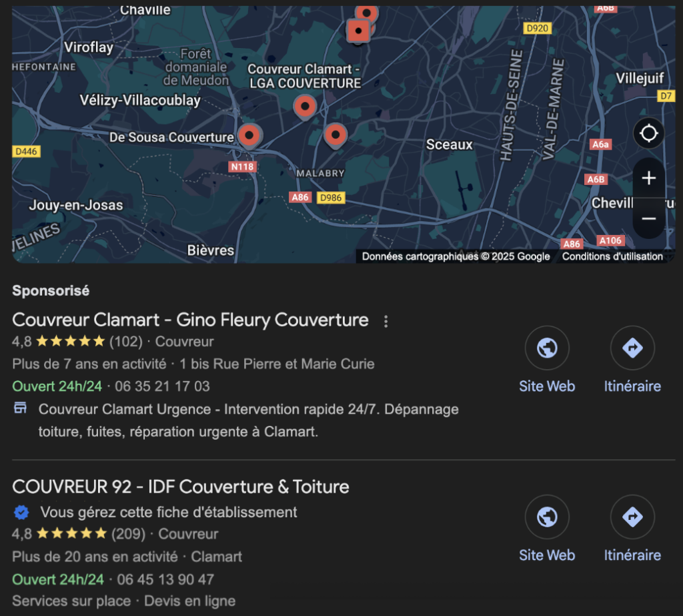Open COUVREUR 92 website globe icon
The height and width of the screenshot is (616, 683).
(547, 517)
